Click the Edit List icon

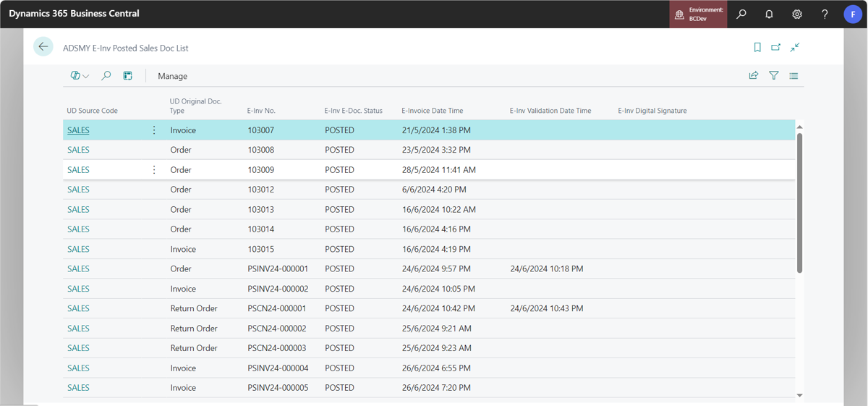(x=128, y=75)
